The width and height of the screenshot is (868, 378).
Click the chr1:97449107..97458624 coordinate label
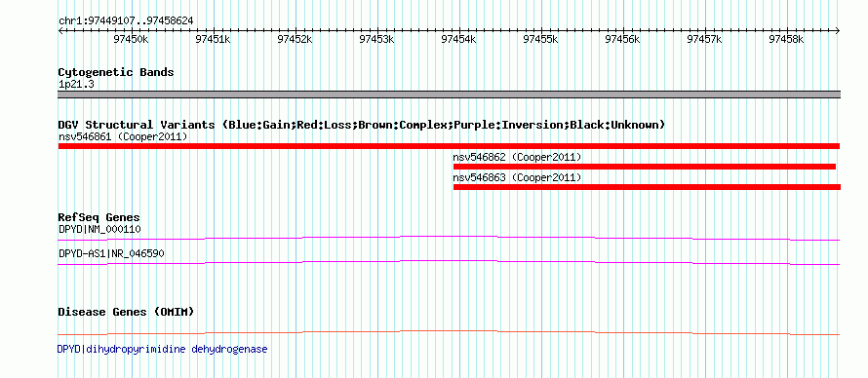(x=126, y=20)
